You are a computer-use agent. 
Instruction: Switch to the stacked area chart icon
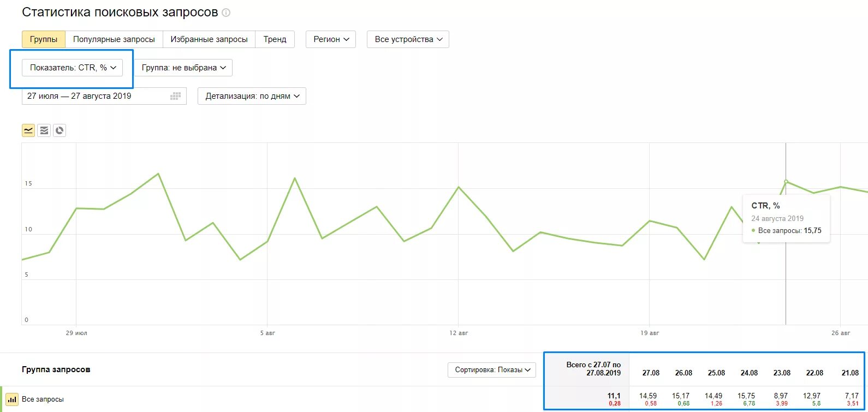click(44, 130)
